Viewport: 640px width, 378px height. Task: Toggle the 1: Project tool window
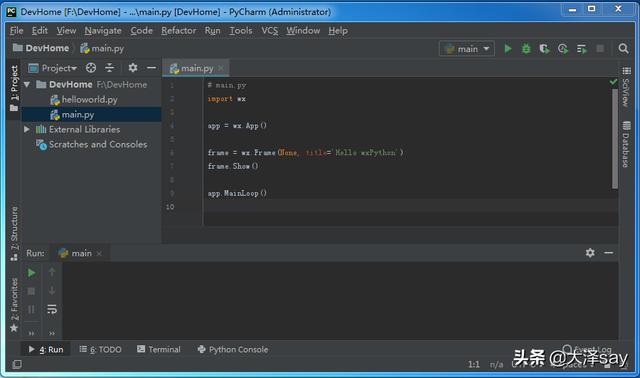tap(14, 88)
